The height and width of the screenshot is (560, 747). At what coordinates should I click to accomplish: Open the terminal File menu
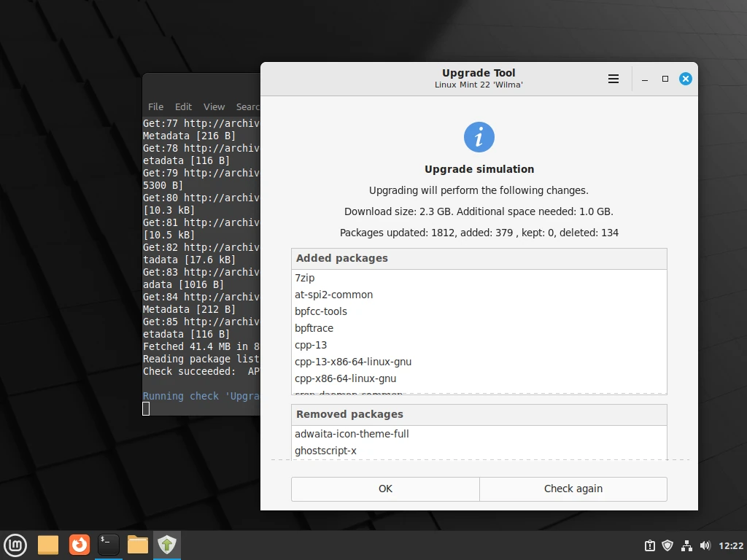click(155, 106)
